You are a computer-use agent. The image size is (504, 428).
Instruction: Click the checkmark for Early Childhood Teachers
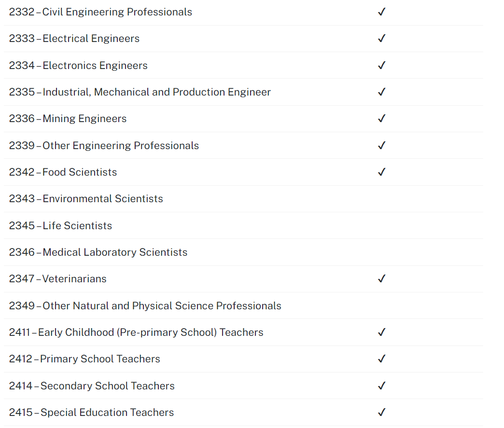tap(381, 332)
